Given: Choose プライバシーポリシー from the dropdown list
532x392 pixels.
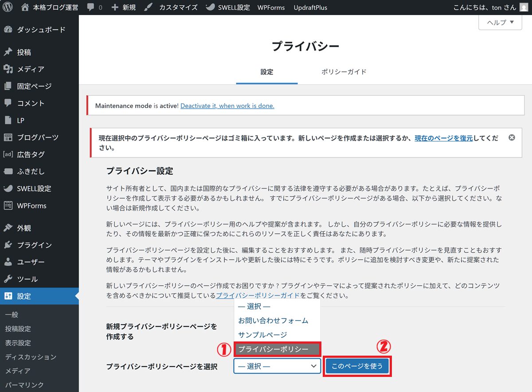Looking at the screenshot, I should coord(277,349).
